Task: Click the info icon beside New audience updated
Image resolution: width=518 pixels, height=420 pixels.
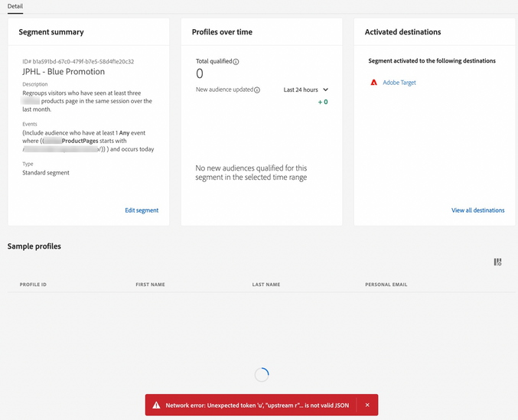Action: coord(257,90)
